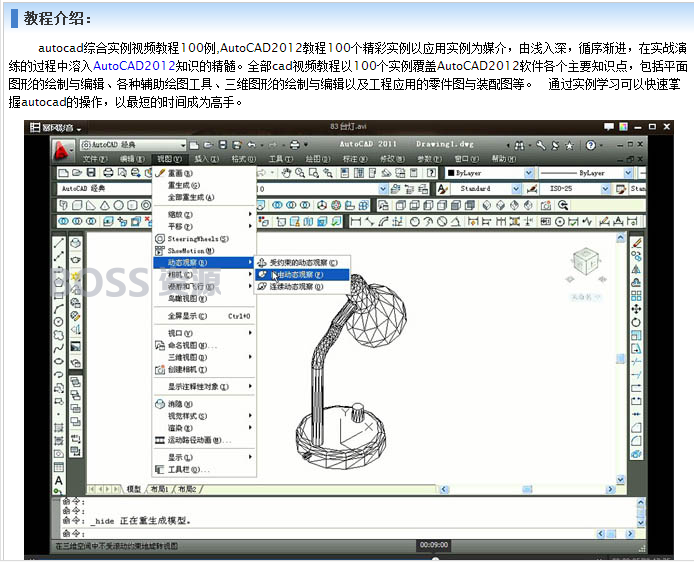Click the drawing area's vertical scroll down arrow

tap(621, 479)
